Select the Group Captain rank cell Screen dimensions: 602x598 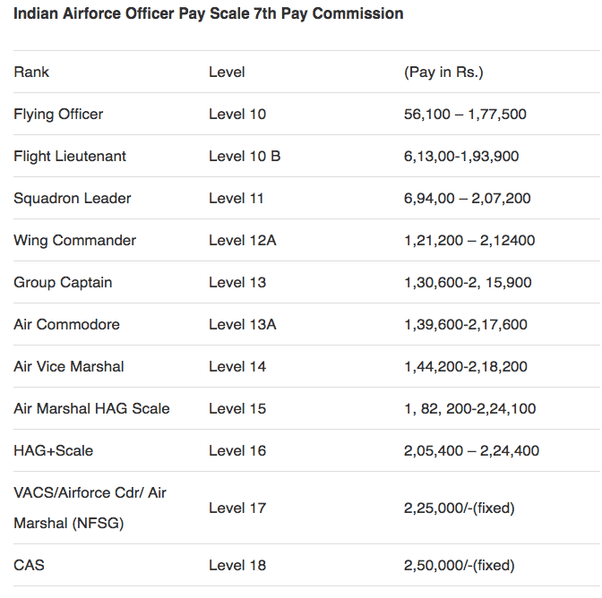(63, 282)
